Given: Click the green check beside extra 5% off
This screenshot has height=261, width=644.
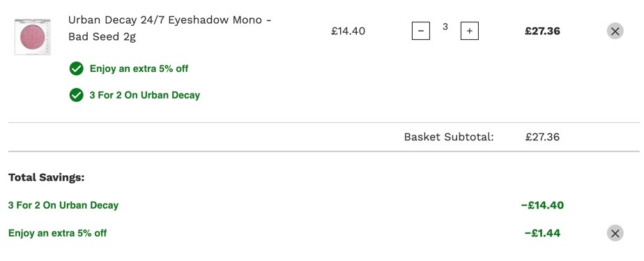Looking at the screenshot, I should [77, 68].
